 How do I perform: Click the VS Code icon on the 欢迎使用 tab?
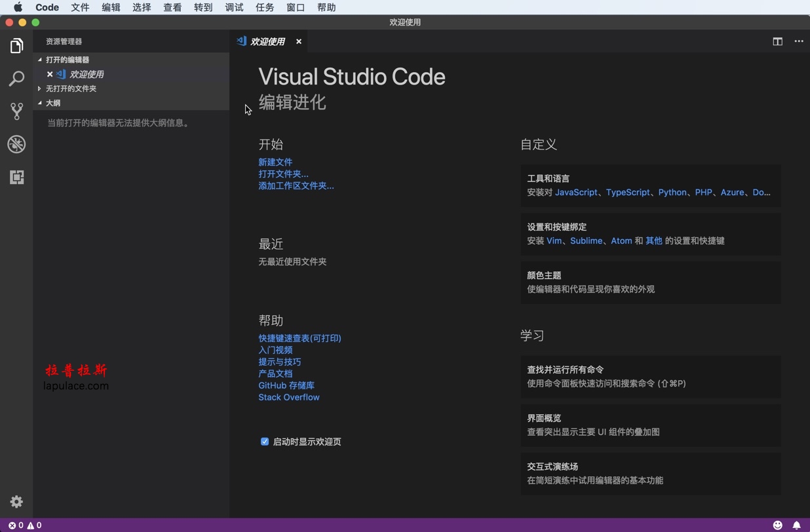(242, 41)
